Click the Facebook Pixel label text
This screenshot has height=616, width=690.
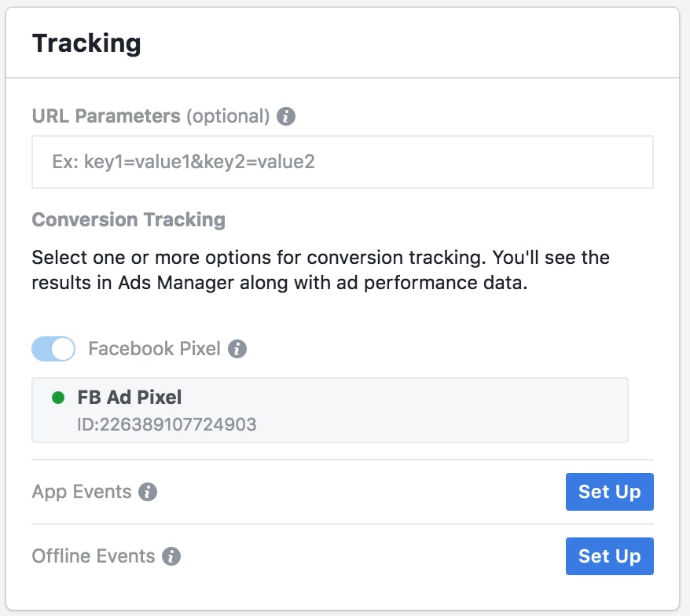point(155,349)
